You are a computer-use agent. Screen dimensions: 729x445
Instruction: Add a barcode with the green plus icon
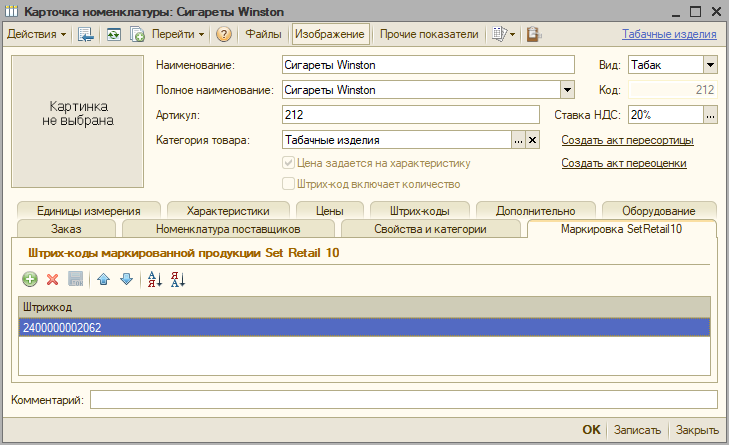pyautogui.click(x=30, y=279)
